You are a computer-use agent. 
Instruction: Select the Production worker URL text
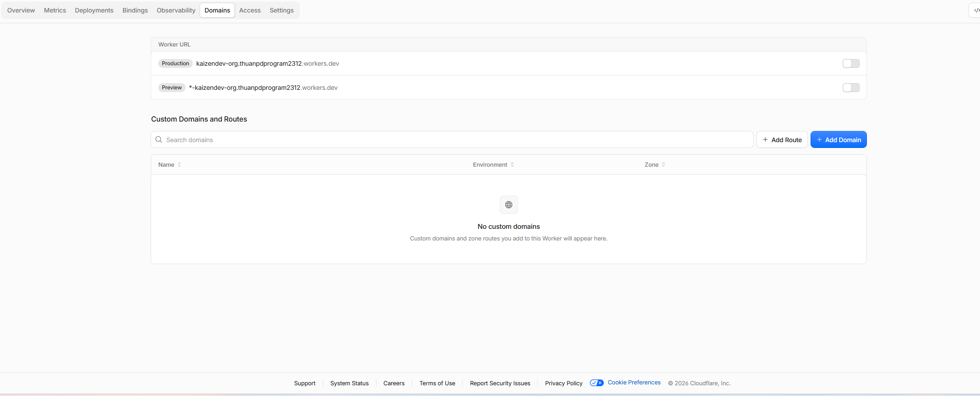coord(267,63)
